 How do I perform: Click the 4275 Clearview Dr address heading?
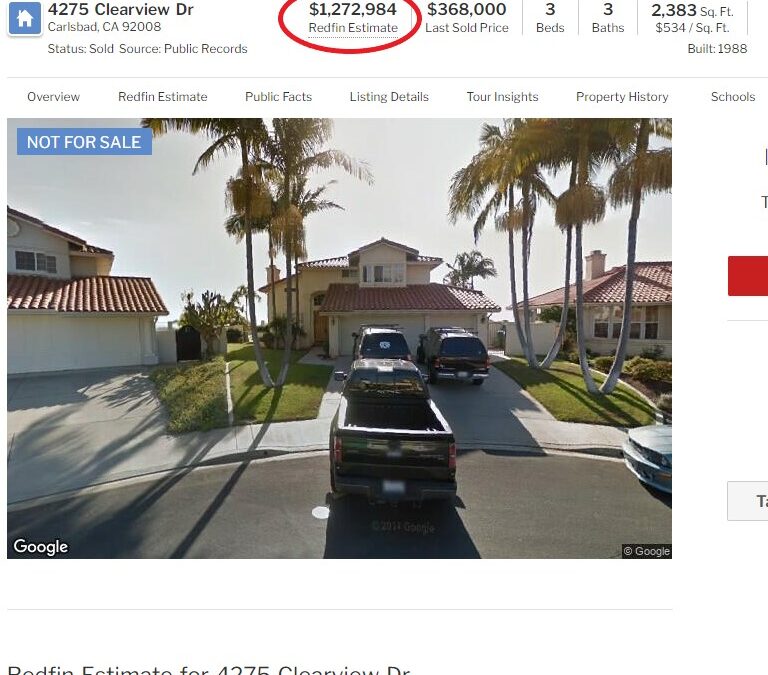click(x=120, y=9)
